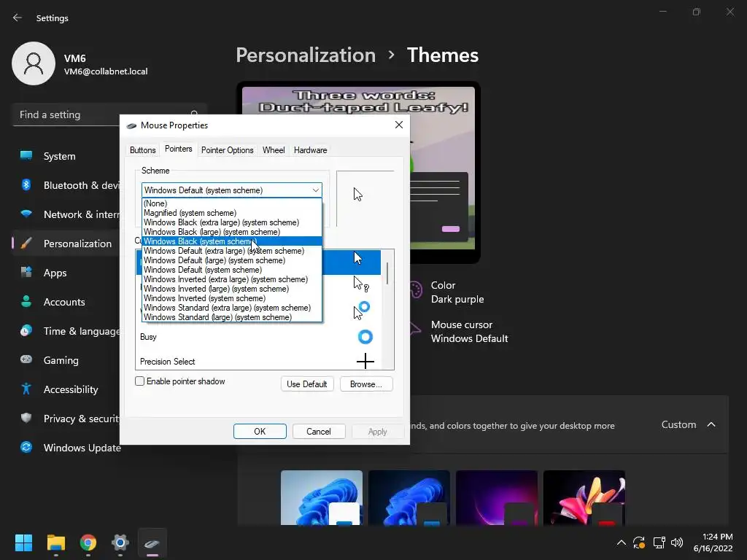Click the Mouse Properties taskbar icon
Screen dimensions: 747x560
[x=152, y=542]
